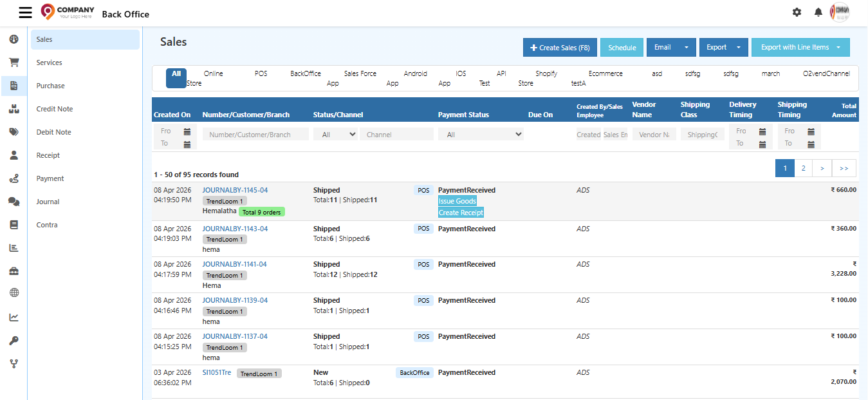
Task: Select Purchase in the sidebar menu
Action: (x=50, y=85)
